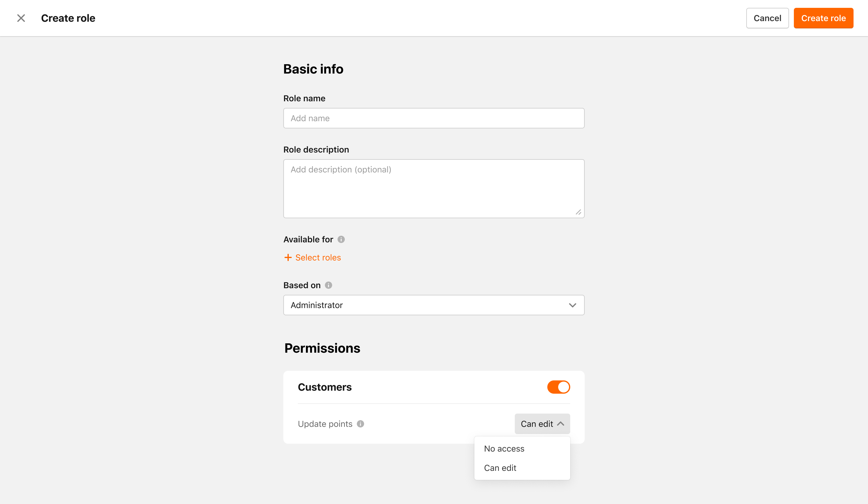Click the info icon beside Update points
This screenshot has width=868, height=504.
pos(360,424)
